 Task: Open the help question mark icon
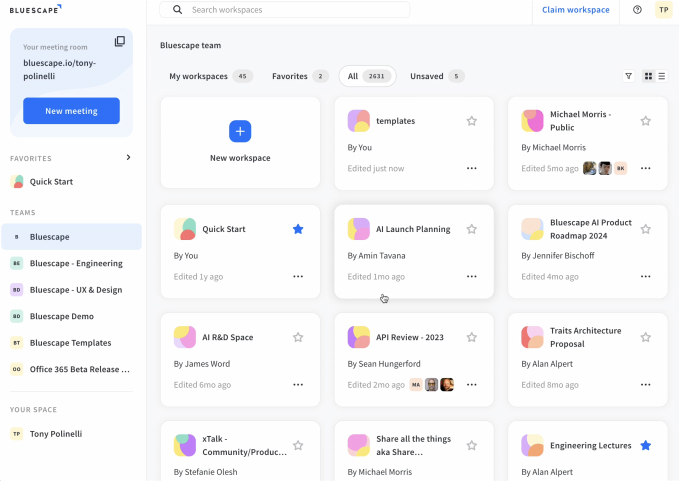pos(638,10)
